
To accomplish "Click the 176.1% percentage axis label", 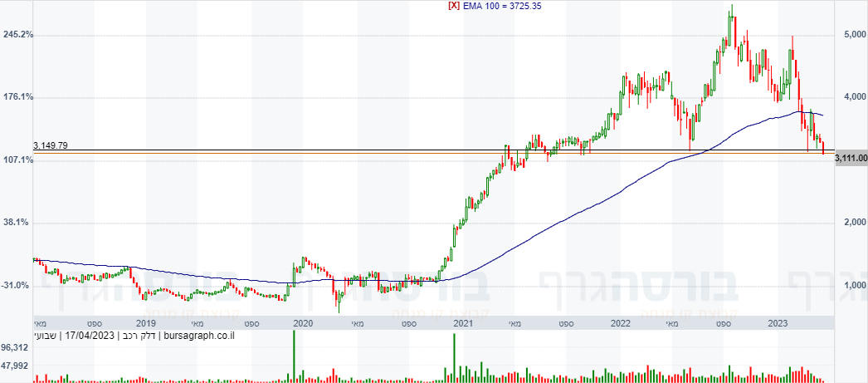I will [18, 97].
